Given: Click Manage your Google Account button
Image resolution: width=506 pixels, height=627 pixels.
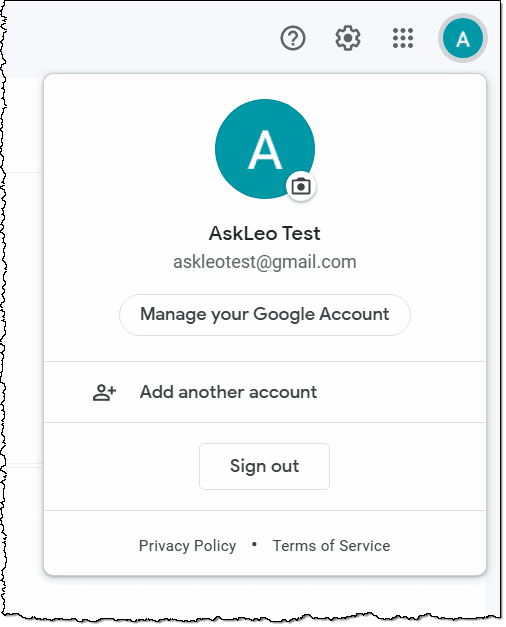Looking at the screenshot, I should pos(265,315).
